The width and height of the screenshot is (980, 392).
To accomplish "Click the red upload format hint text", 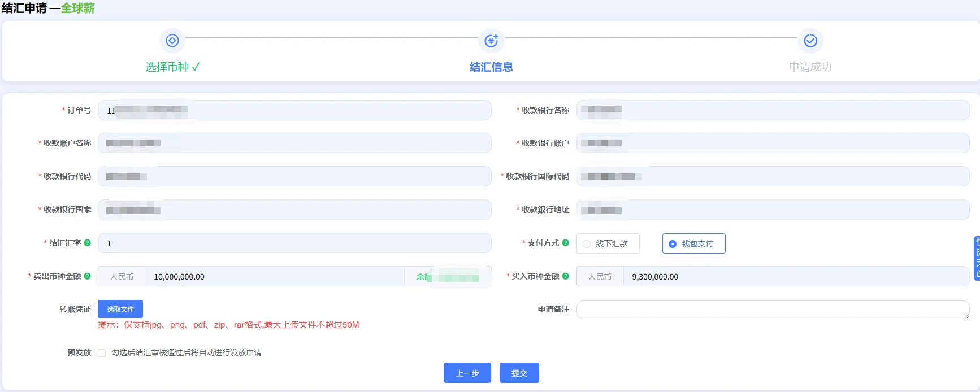I will (x=228, y=325).
